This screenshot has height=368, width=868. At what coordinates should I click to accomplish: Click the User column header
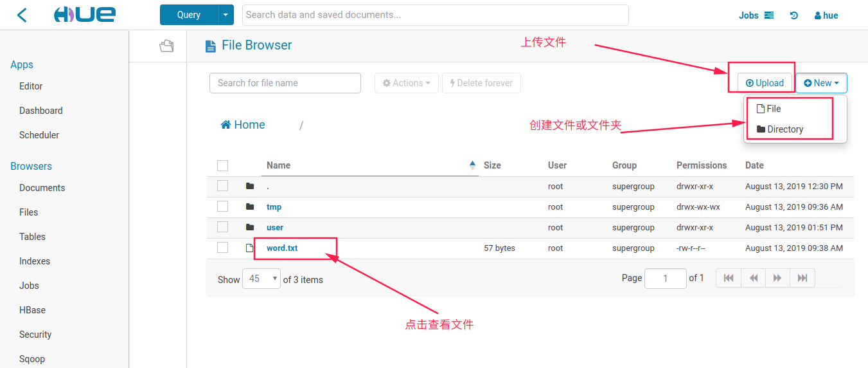[557, 165]
